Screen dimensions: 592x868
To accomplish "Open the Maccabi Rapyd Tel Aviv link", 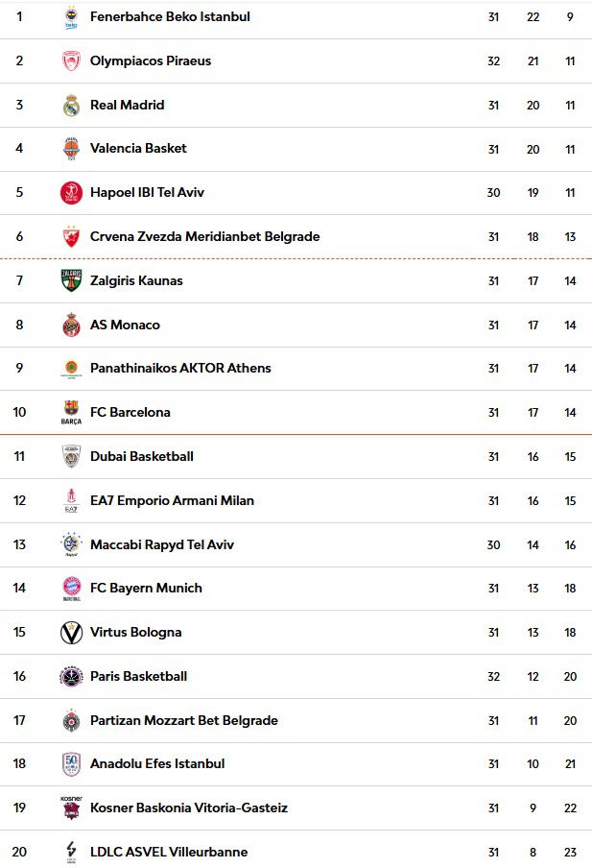I will click(x=162, y=544).
